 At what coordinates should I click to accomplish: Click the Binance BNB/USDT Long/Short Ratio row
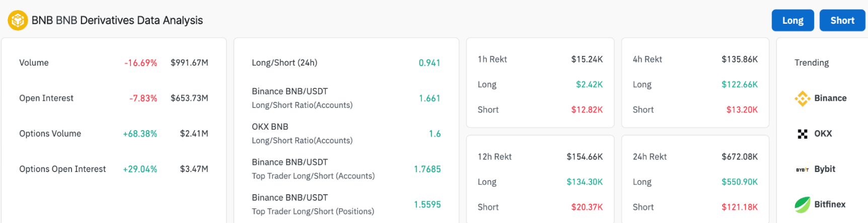(346, 98)
